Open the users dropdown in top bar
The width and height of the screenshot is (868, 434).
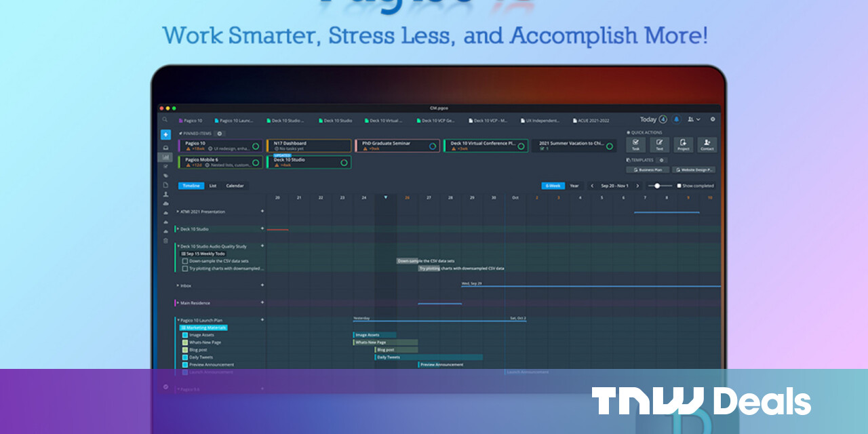(694, 119)
